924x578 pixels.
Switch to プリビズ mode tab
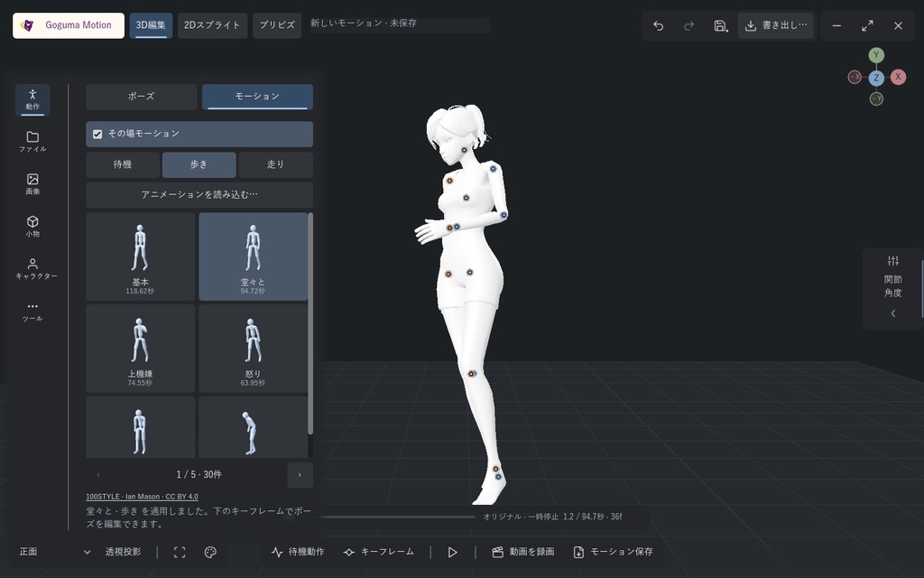coord(277,25)
